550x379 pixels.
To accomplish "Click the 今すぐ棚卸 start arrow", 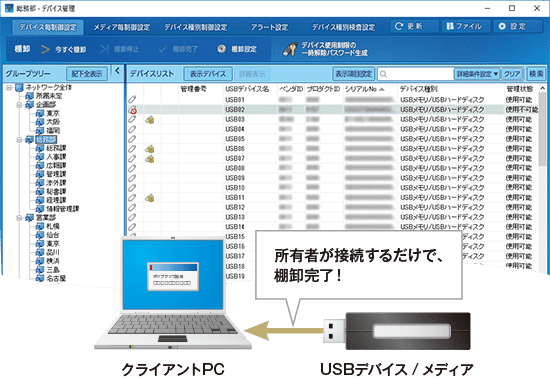I will click(45, 49).
